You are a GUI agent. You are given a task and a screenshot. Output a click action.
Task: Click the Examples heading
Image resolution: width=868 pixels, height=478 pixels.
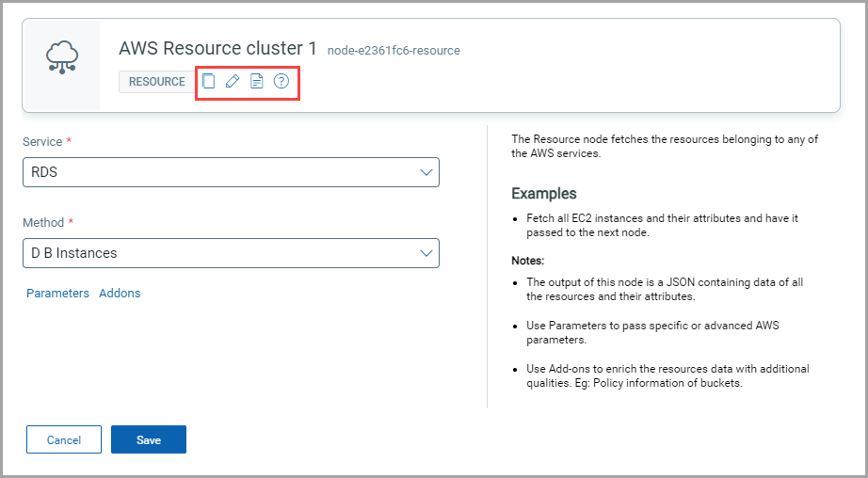543,194
